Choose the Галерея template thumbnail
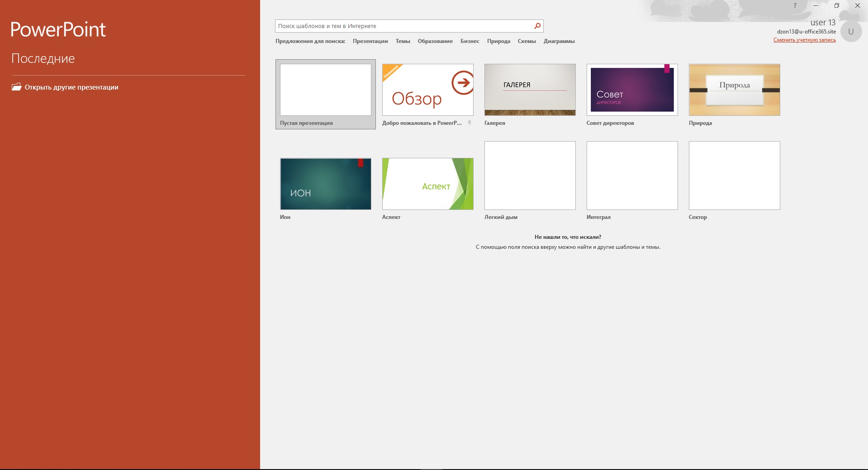Image resolution: width=868 pixels, height=470 pixels. [x=530, y=90]
